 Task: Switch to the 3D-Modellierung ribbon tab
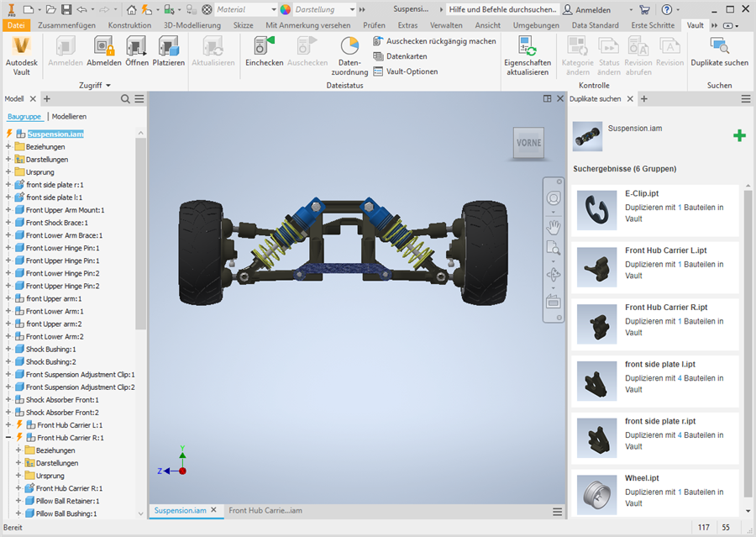click(x=192, y=25)
